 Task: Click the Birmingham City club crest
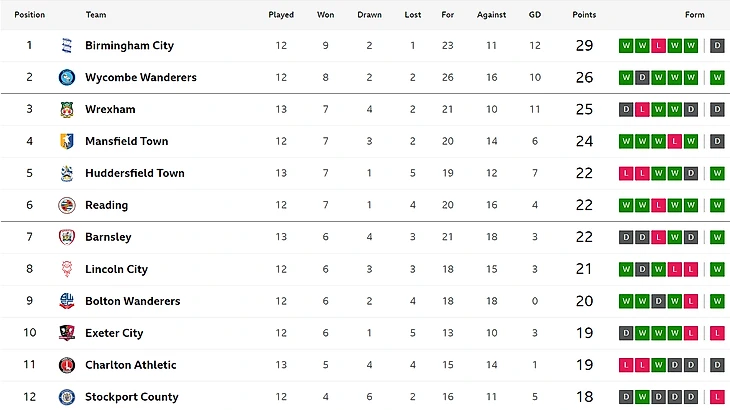pos(67,46)
